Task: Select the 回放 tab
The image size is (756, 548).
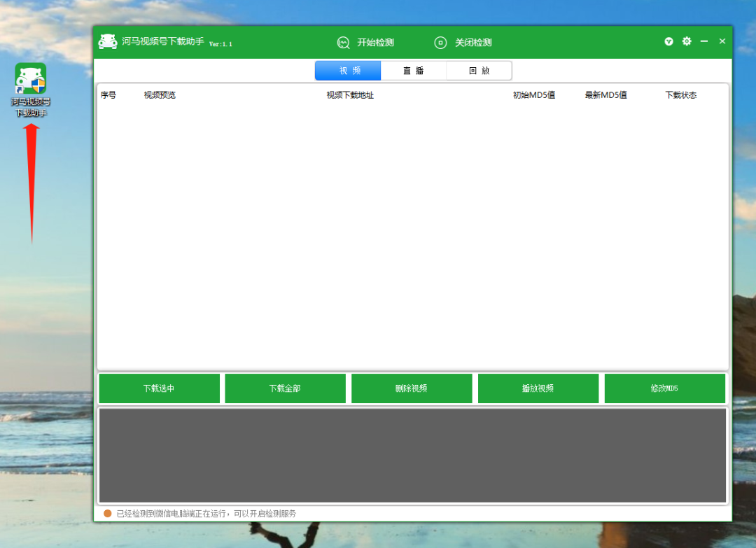Action: [x=479, y=71]
